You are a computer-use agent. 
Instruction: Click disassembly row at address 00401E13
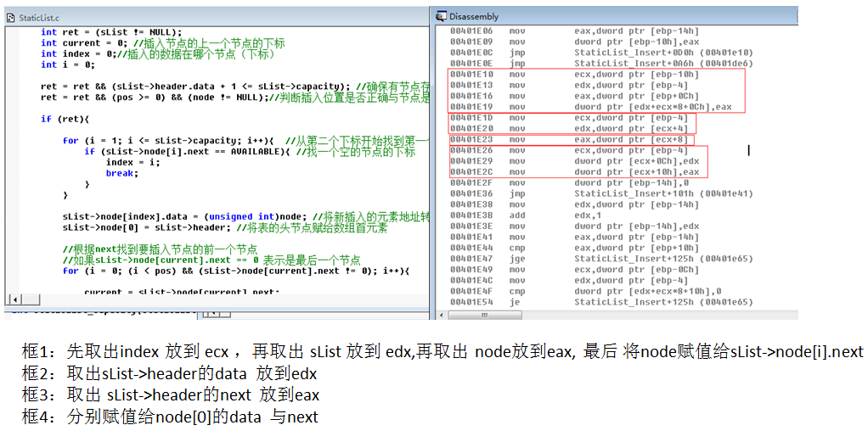568,85
